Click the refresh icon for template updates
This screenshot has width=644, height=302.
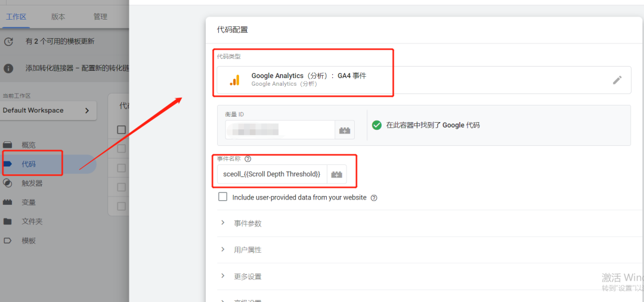8,42
